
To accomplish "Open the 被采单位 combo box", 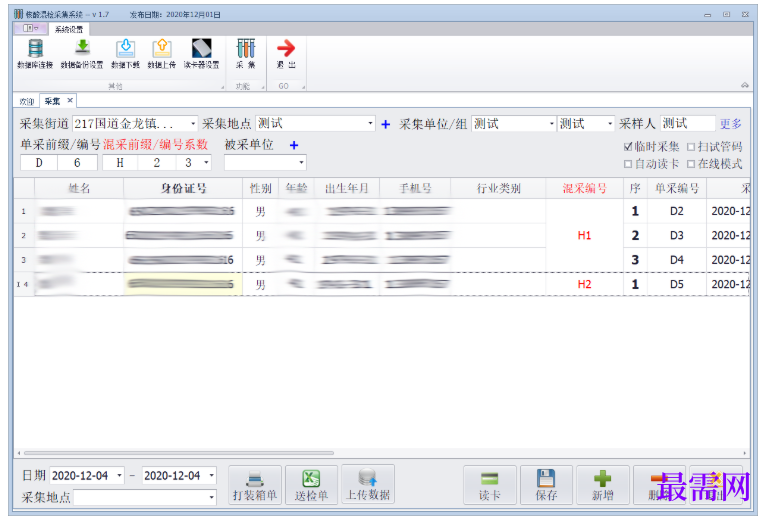I will pyautogui.click(x=265, y=162).
